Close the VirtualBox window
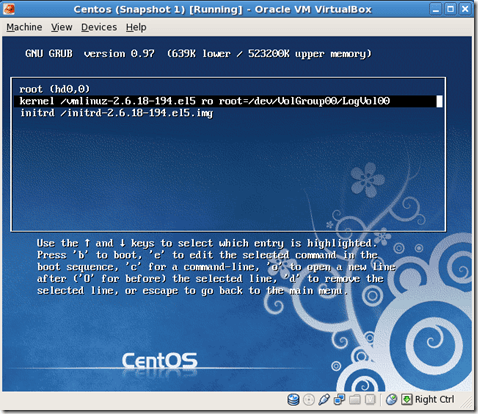 click(x=465, y=9)
